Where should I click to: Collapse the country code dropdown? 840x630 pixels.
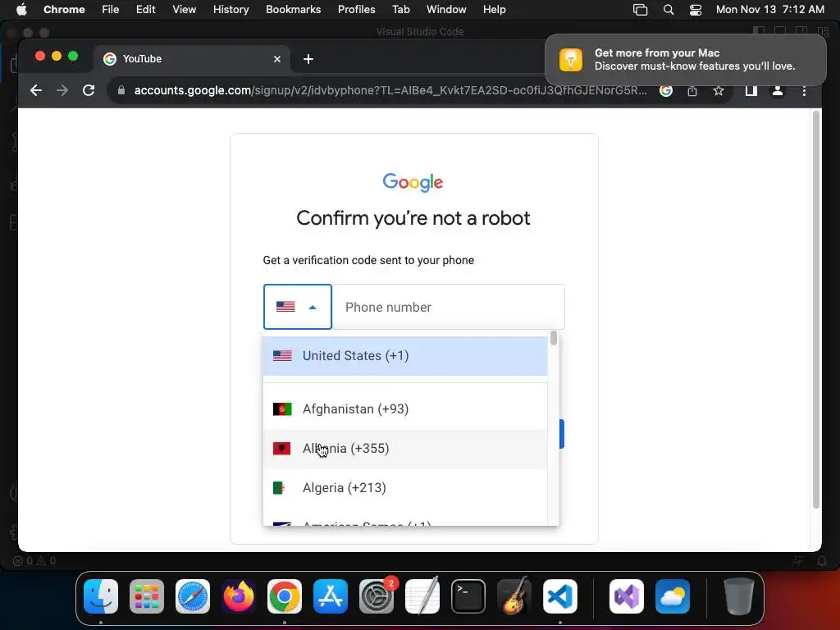(x=297, y=307)
